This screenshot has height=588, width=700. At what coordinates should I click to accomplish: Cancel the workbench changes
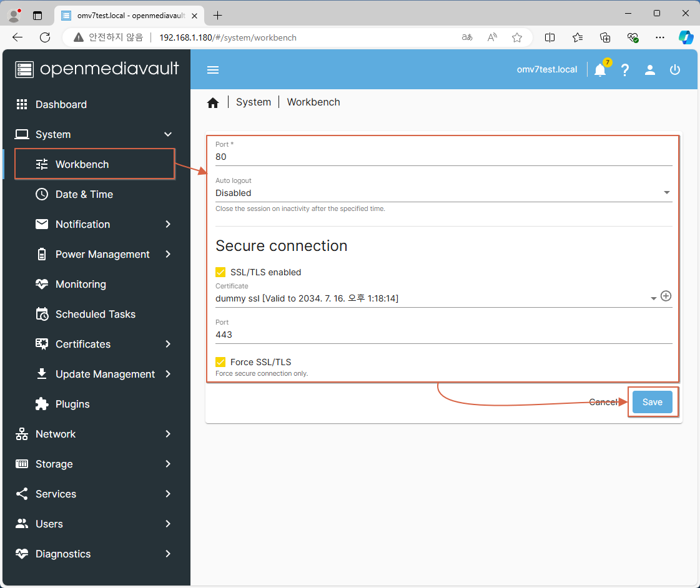(604, 402)
